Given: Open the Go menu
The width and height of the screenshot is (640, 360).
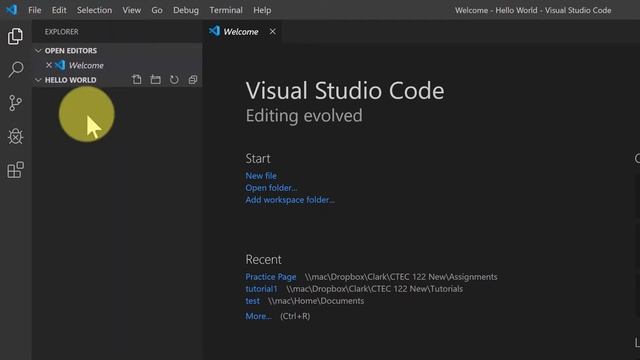Looking at the screenshot, I should 157,10.
